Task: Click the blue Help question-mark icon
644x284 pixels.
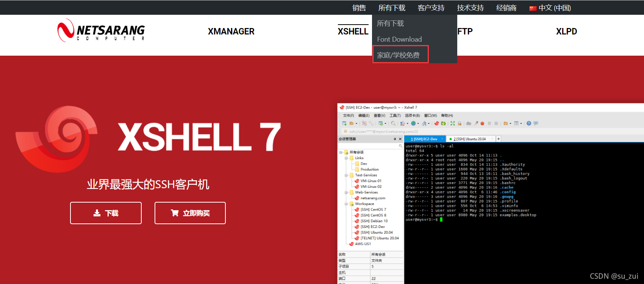Action: [529, 123]
